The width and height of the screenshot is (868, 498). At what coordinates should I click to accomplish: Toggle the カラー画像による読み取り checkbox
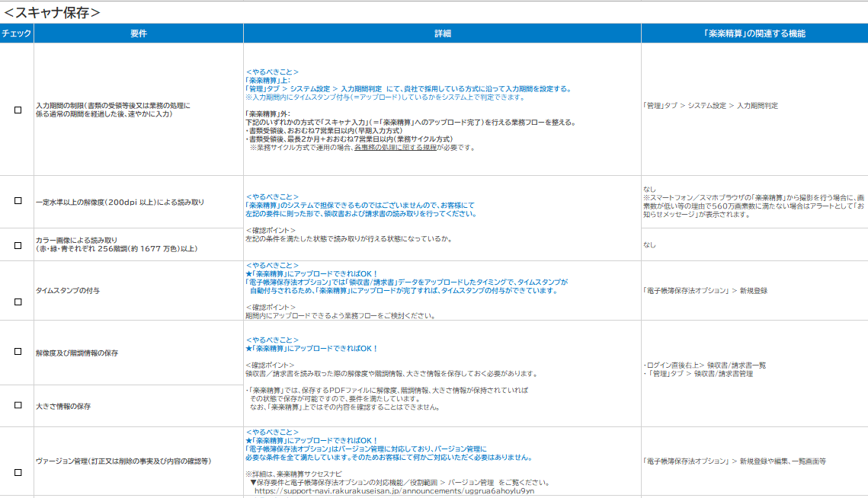pyautogui.click(x=18, y=245)
